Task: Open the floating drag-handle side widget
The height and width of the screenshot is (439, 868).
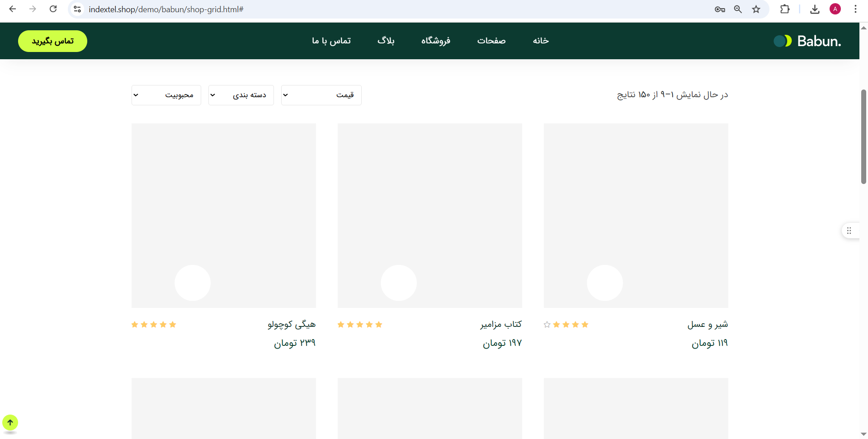Action: pos(849,231)
